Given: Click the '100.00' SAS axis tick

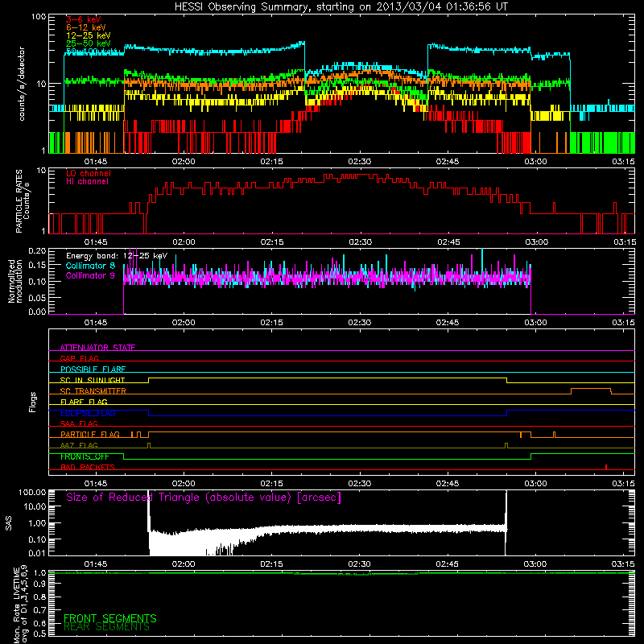Looking at the screenshot, I should (x=32, y=492).
